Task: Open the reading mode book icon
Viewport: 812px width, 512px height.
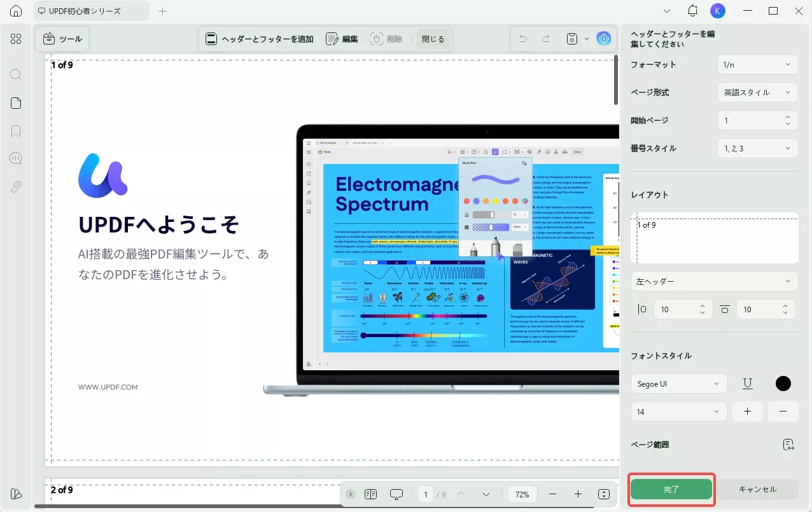Action: (x=370, y=494)
